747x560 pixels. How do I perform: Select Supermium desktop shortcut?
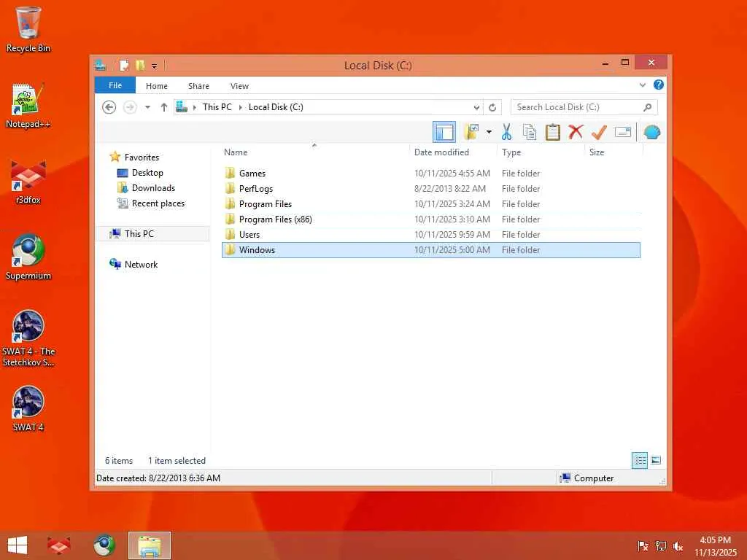pyautogui.click(x=28, y=257)
